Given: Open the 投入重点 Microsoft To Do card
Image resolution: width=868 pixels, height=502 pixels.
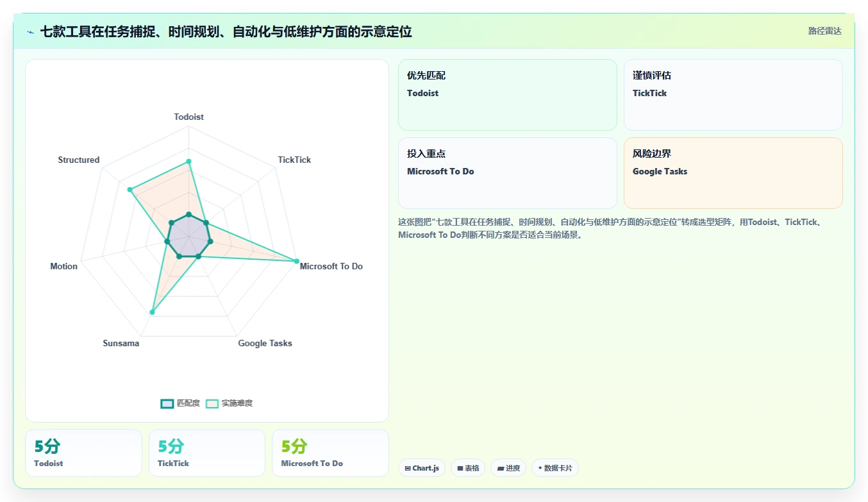Looking at the screenshot, I should [x=507, y=173].
